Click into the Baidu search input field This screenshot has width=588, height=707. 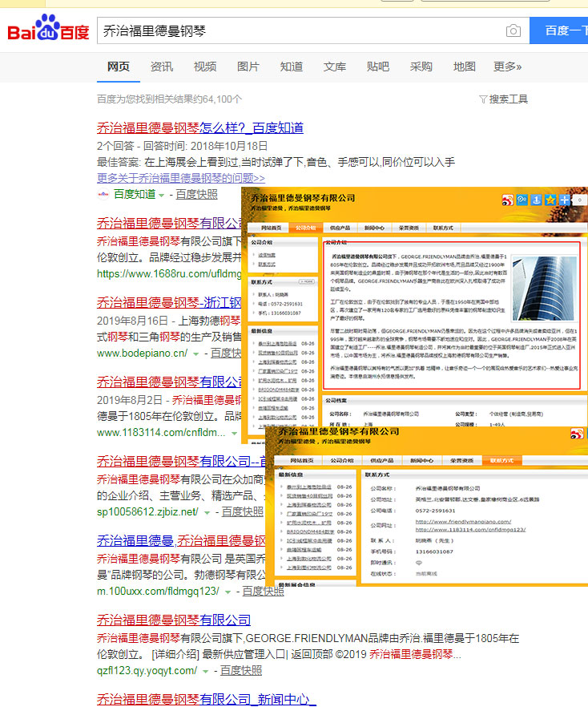[296, 31]
